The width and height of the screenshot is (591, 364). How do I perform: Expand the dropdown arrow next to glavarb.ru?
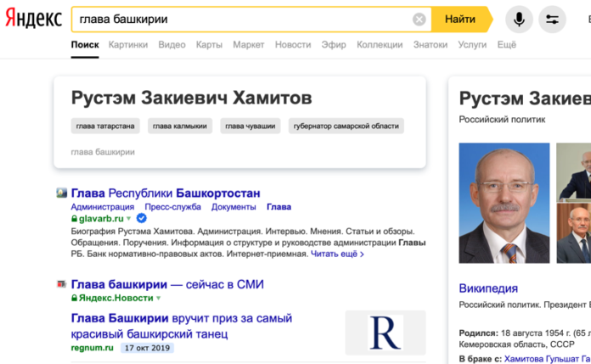coord(128,219)
